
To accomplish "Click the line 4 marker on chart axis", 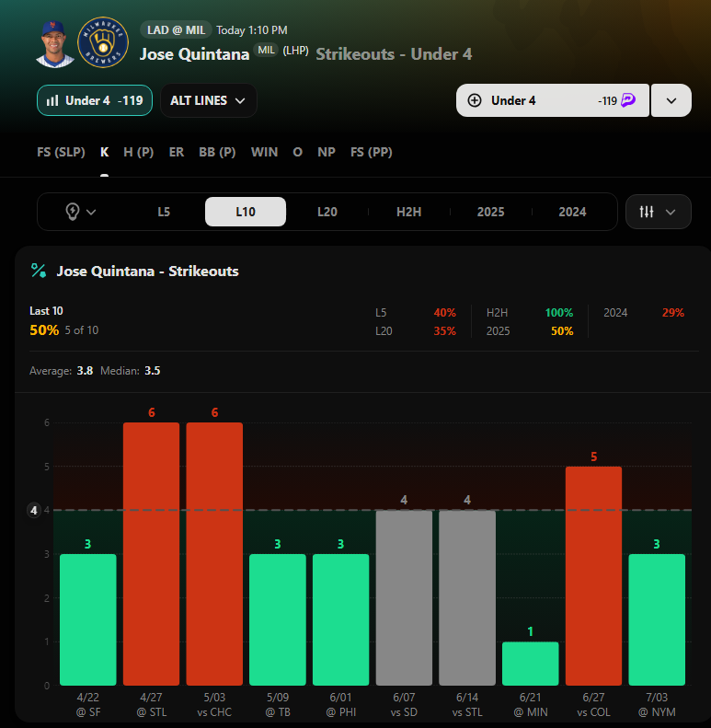I will [34, 510].
